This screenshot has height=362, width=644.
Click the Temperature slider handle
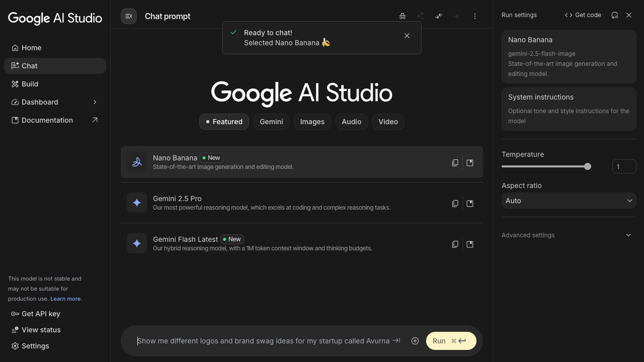pyautogui.click(x=588, y=166)
